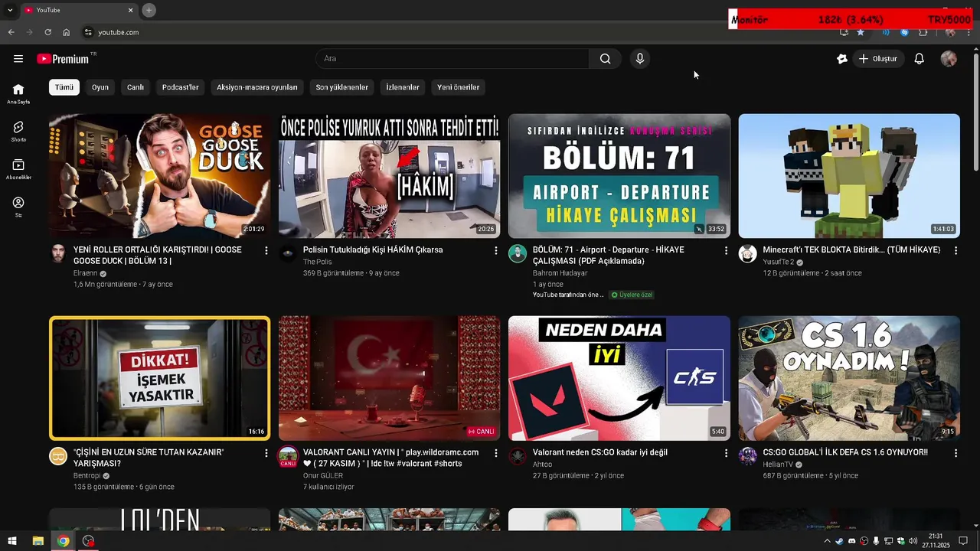Click Bahrom Hudayar's channel avatar
This screenshot has width=980, height=551.
click(518, 253)
